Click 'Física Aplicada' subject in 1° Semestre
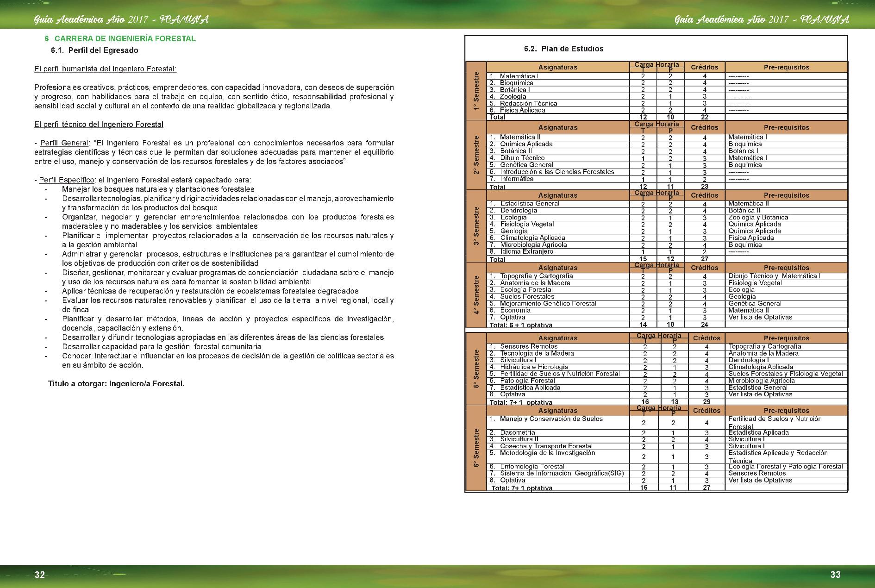The height and width of the screenshot is (588, 875). coord(522,110)
